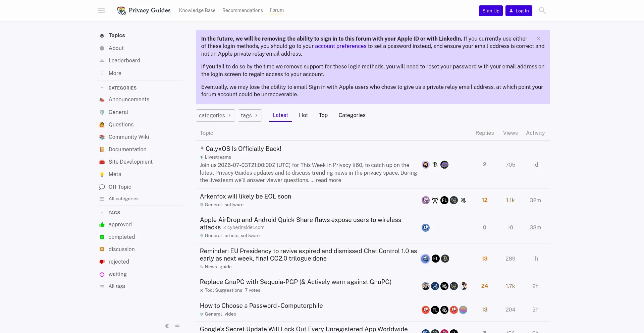Viewport: 644px width, 333px height.
Task: Click the Tool Suggestions category badge
Action: pyautogui.click(x=221, y=290)
